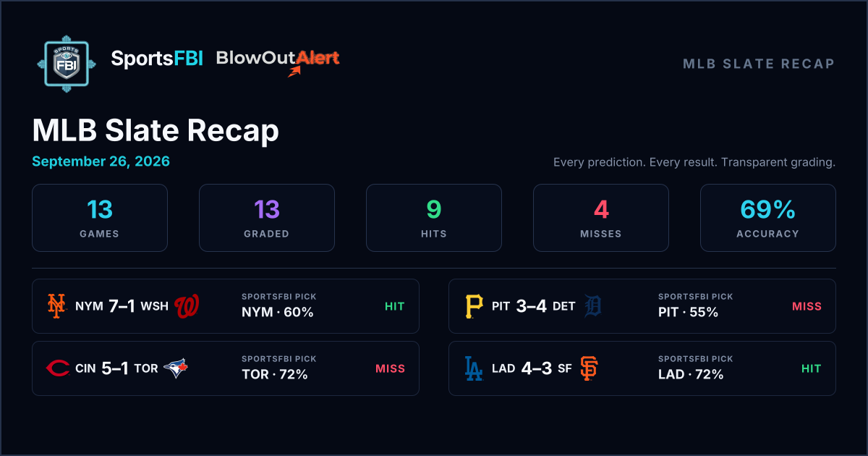Click the September 26, 2026 date text
Screen dimensions: 868x456
(101, 161)
